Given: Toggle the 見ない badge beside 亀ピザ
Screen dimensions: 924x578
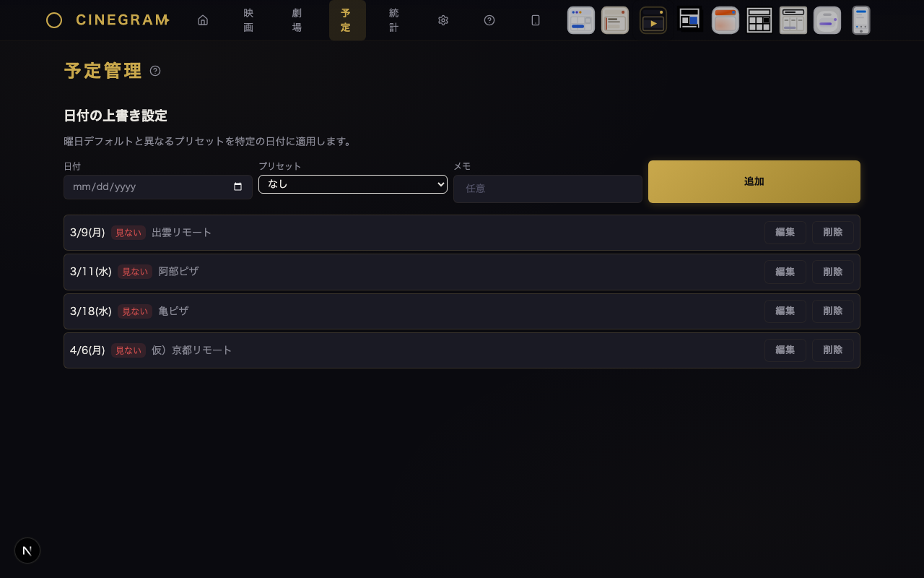Looking at the screenshot, I should click(135, 311).
